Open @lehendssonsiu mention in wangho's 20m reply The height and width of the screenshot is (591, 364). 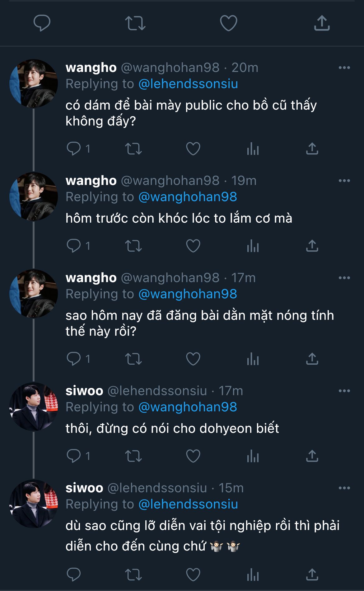[x=188, y=84]
